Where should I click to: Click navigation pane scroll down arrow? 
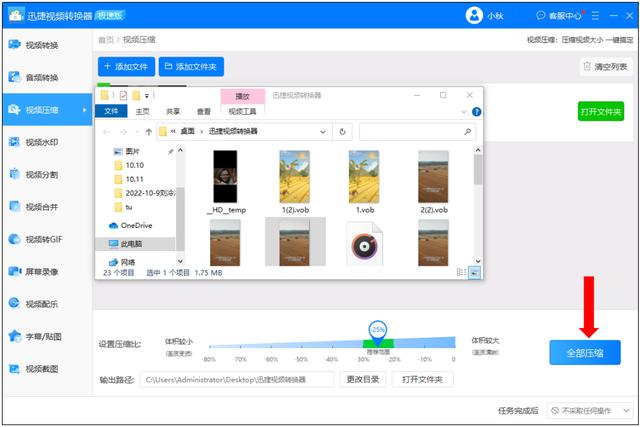click(x=180, y=261)
